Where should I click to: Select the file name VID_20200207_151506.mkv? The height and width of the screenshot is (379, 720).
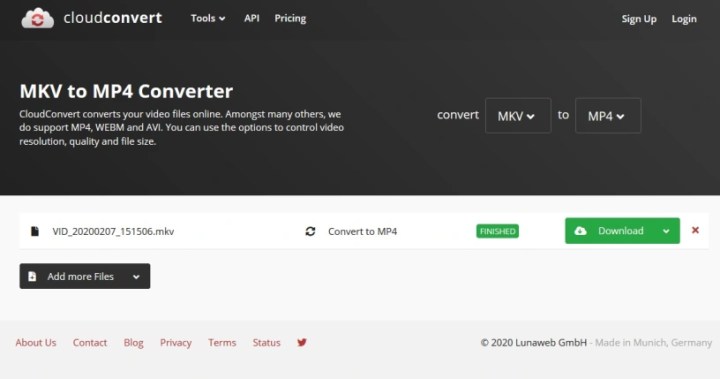coord(113,232)
